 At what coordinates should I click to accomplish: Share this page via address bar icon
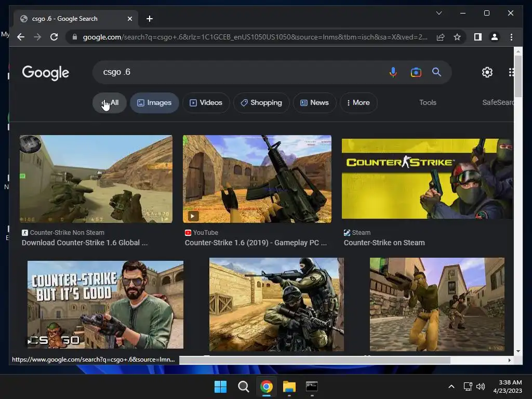(x=441, y=37)
